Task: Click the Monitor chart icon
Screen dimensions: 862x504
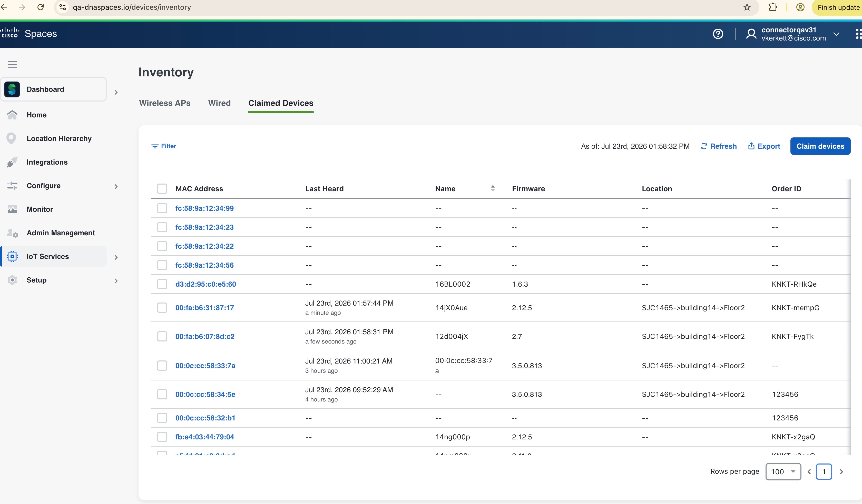Action: pyautogui.click(x=12, y=209)
